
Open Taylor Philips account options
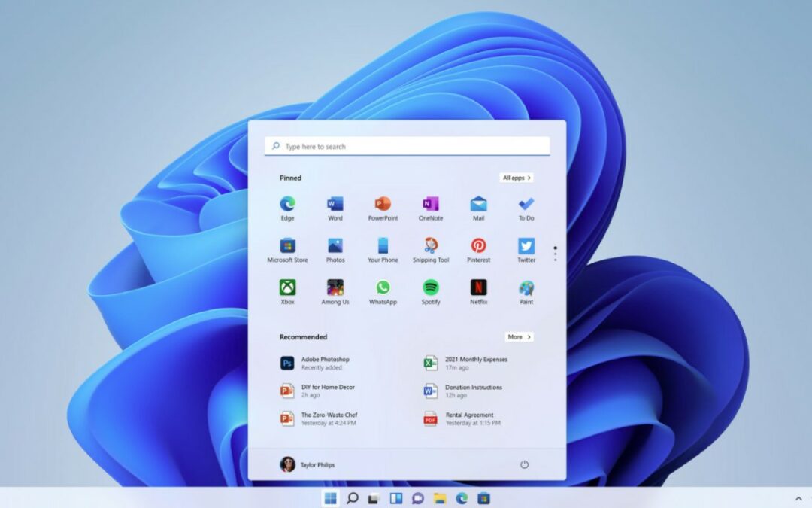pyautogui.click(x=310, y=464)
